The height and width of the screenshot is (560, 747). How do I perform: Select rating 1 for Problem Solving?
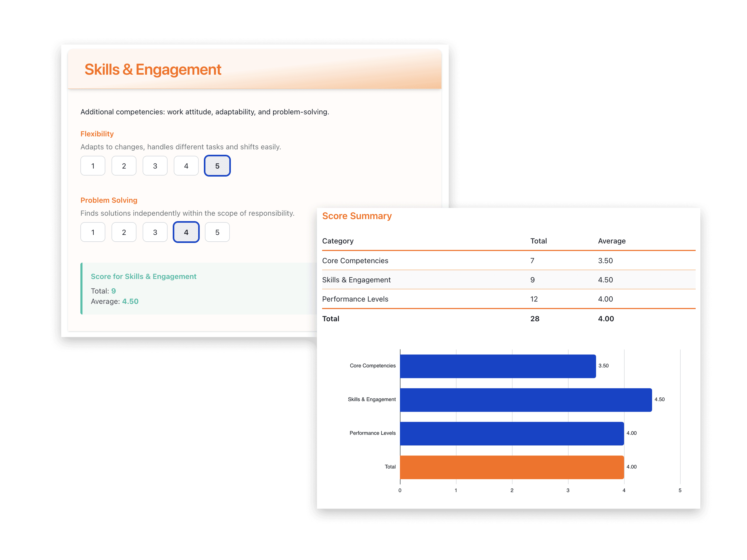[93, 232]
